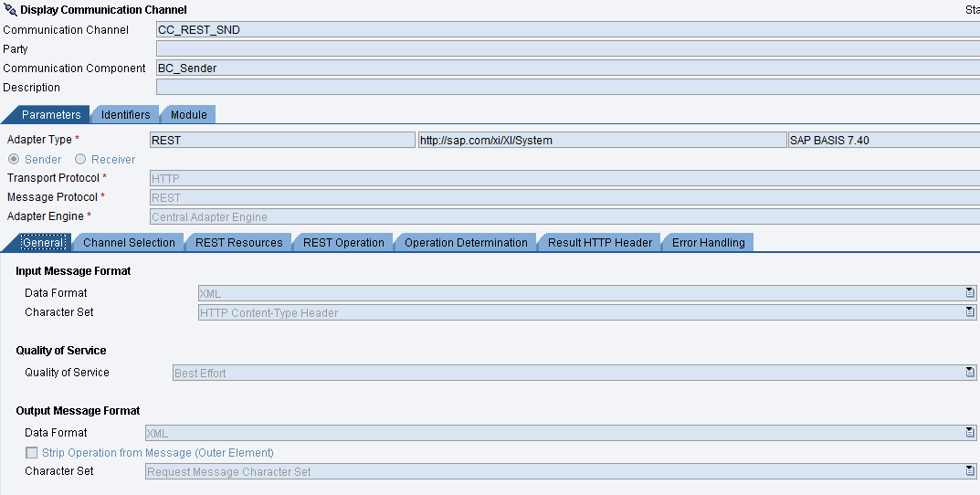Screen dimensions: 980x495
Task: Go to the REST Operation tab
Action: [343, 243]
